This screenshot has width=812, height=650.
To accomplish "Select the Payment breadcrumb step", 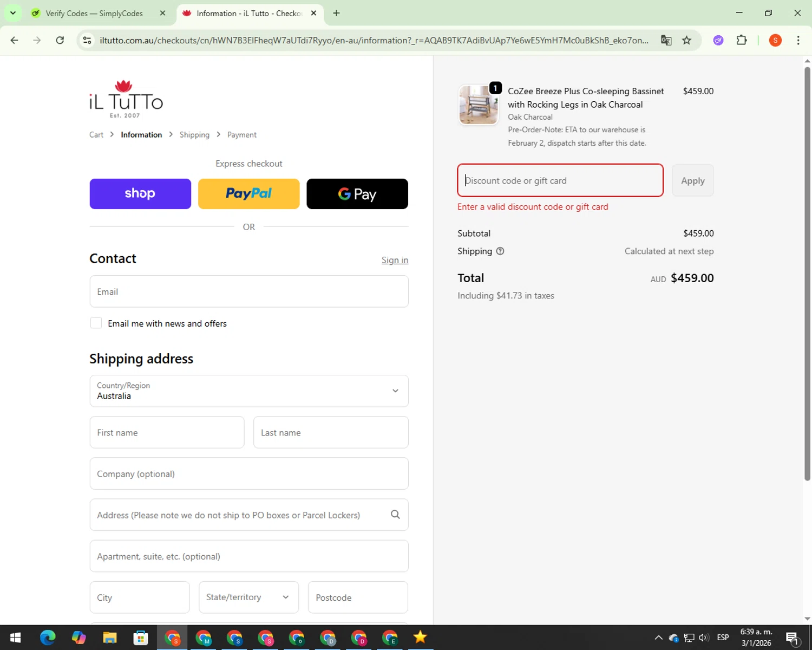I will tap(242, 135).
